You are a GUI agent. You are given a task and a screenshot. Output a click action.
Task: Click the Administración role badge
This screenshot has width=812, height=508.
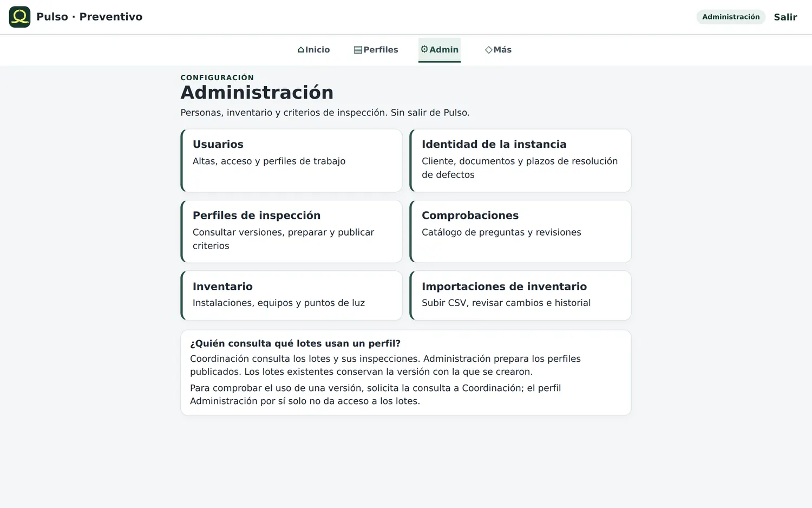[x=731, y=17]
